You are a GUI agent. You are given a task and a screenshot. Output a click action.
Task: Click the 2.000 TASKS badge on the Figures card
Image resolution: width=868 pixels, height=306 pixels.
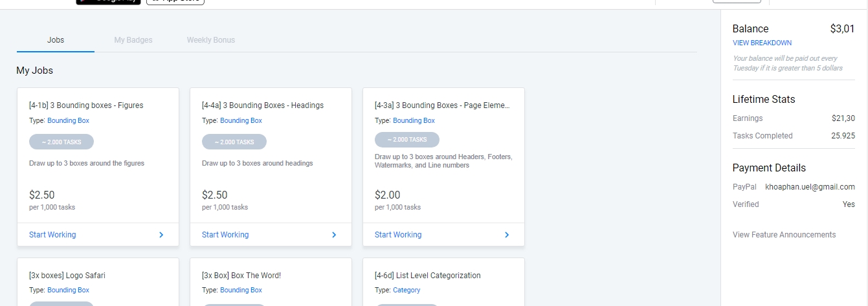point(61,142)
